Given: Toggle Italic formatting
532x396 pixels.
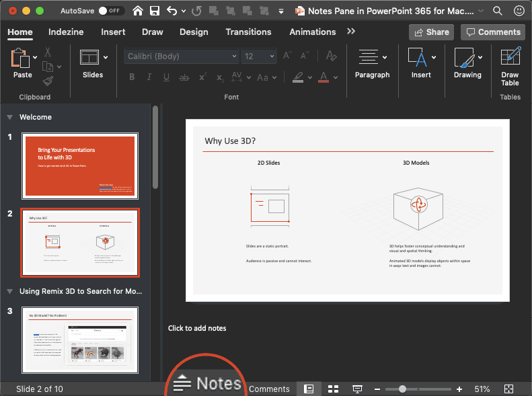Looking at the screenshot, I should click(x=149, y=77).
